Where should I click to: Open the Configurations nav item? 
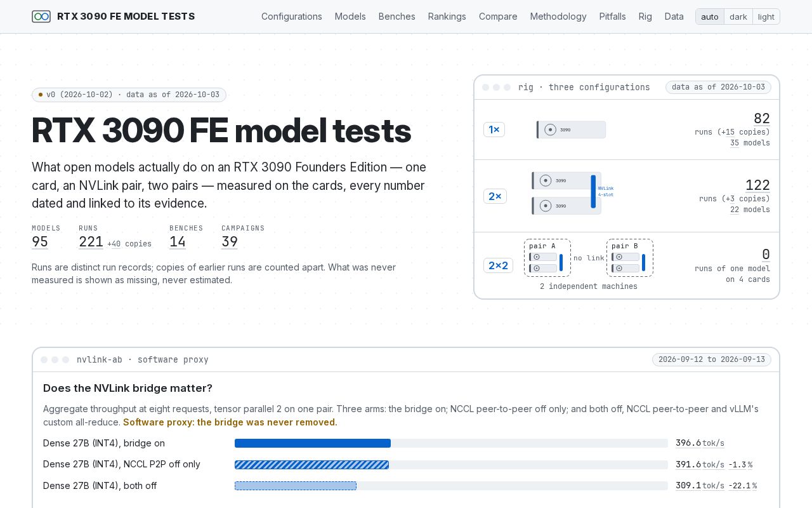coord(292,17)
